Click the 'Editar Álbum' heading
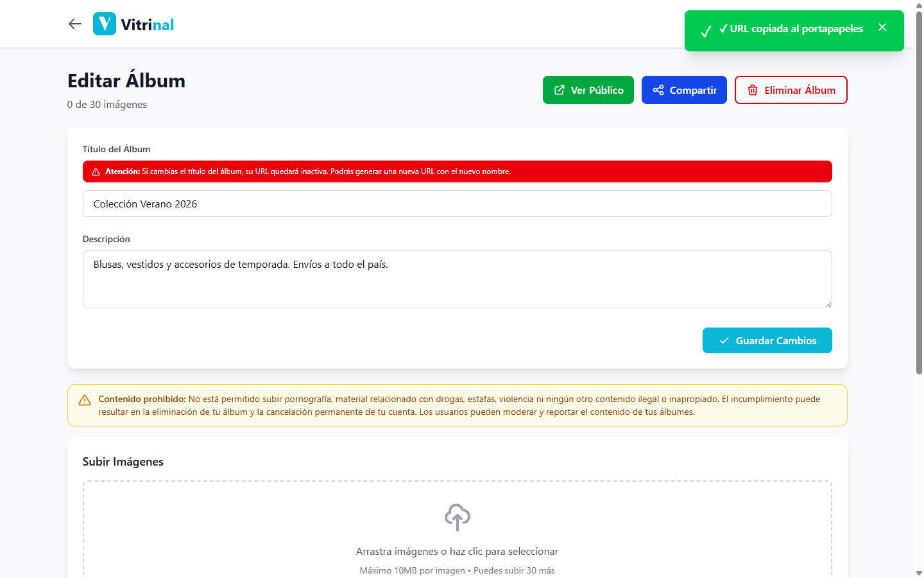 point(126,80)
